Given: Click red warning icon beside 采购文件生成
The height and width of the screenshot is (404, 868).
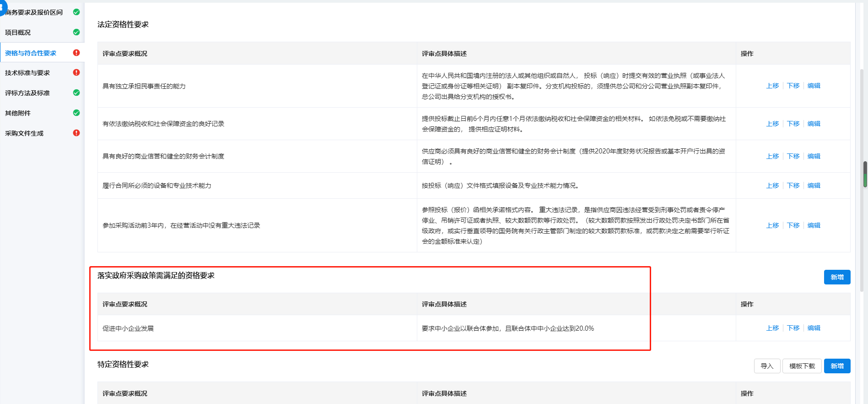Looking at the screenshot, I should click(x=76, y=133).
